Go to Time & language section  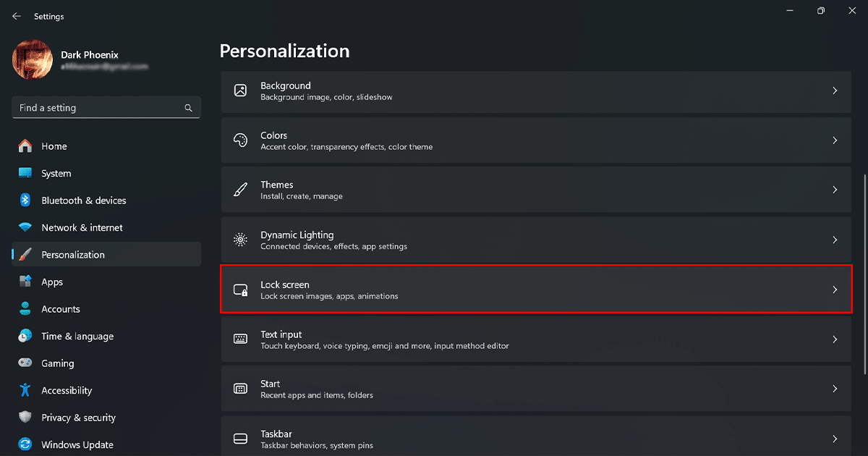(77, 337)
